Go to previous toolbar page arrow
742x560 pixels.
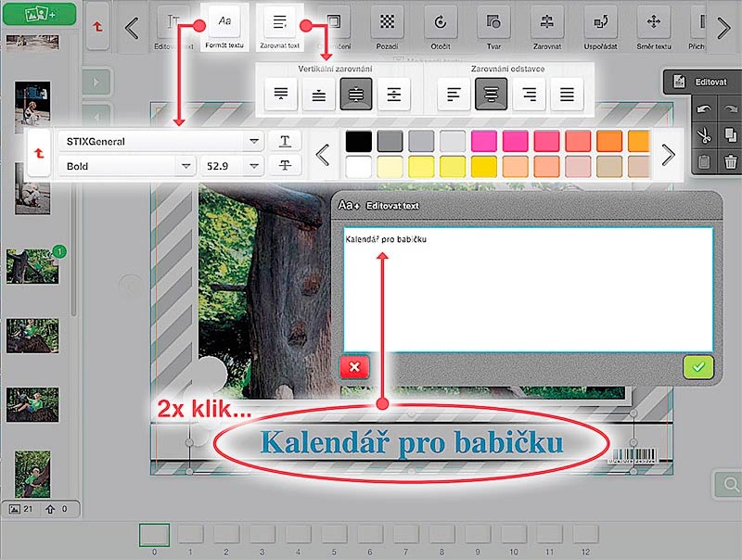point(132,28)
